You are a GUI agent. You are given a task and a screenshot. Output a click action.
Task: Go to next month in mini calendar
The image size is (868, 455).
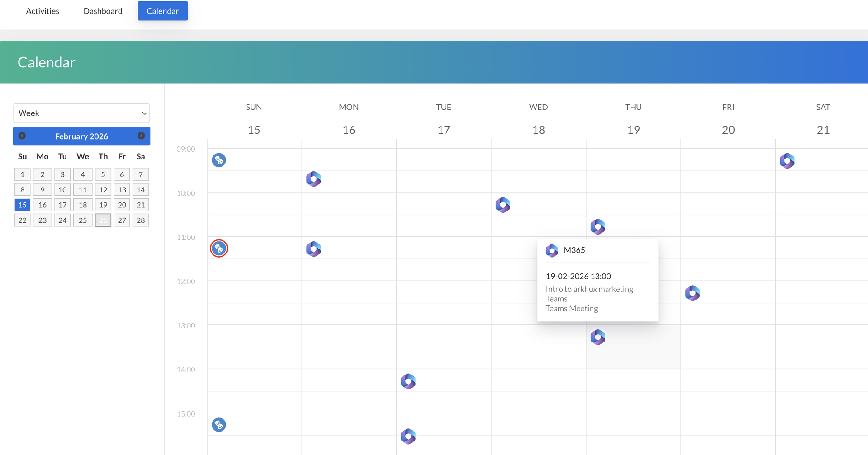click(x=141, y=136)
